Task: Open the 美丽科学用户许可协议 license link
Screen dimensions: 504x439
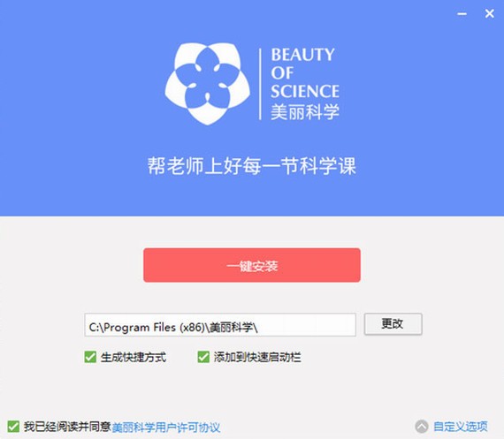Action: point(166,428)
